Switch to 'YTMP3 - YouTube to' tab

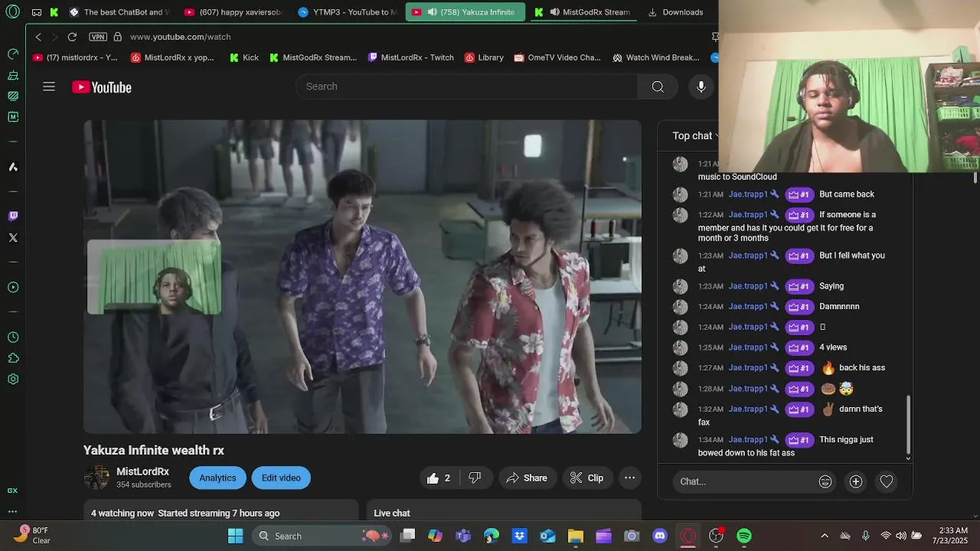[x=348, y=12]
